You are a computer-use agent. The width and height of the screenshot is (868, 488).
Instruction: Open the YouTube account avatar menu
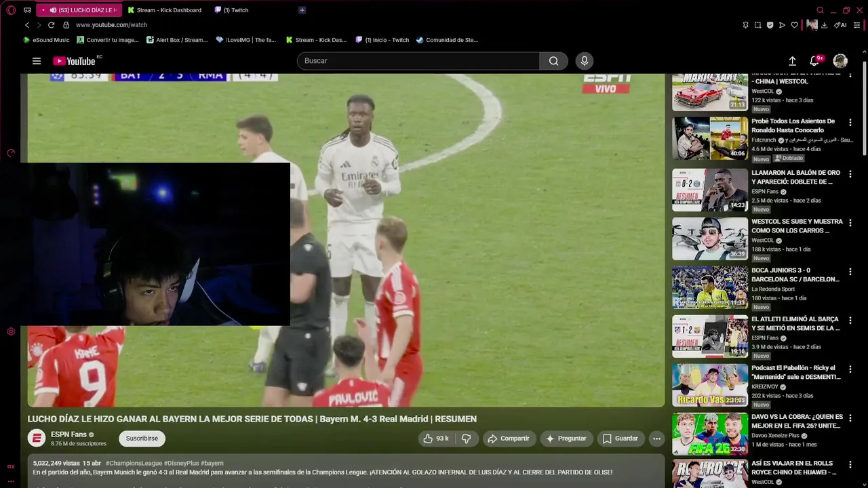pos(840,61)
